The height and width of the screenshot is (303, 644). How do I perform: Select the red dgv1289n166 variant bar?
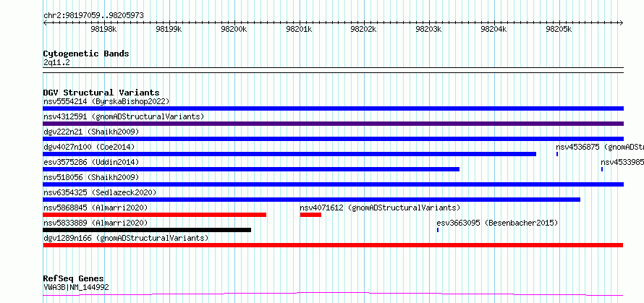[x=333, y=245]
